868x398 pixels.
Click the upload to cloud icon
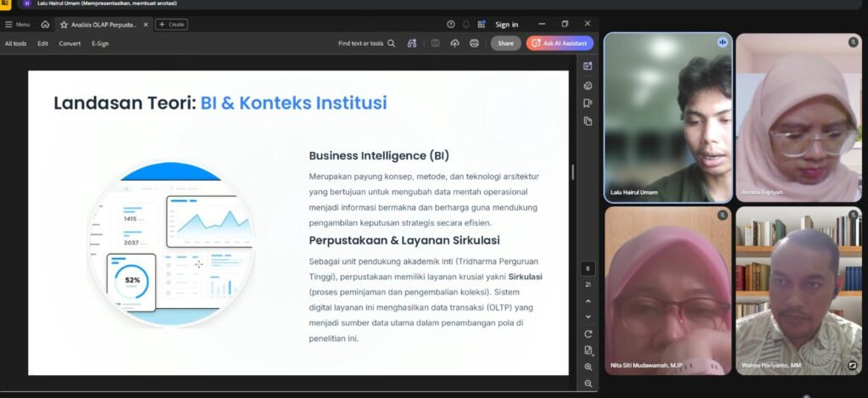click(x=454, y=43)
